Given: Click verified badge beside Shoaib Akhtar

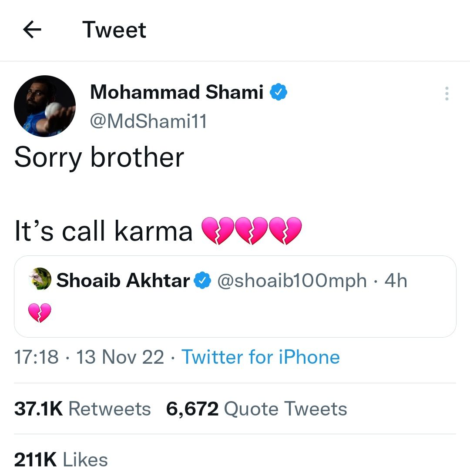Looking at the screenshot, I should tap(203, 281).
